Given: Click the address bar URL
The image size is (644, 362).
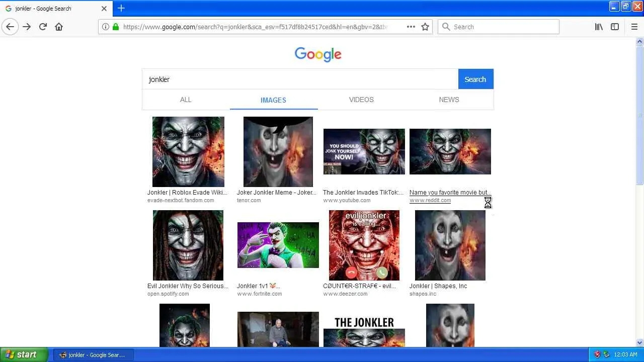Looking at the screenshot, I should tap(255, 27).
